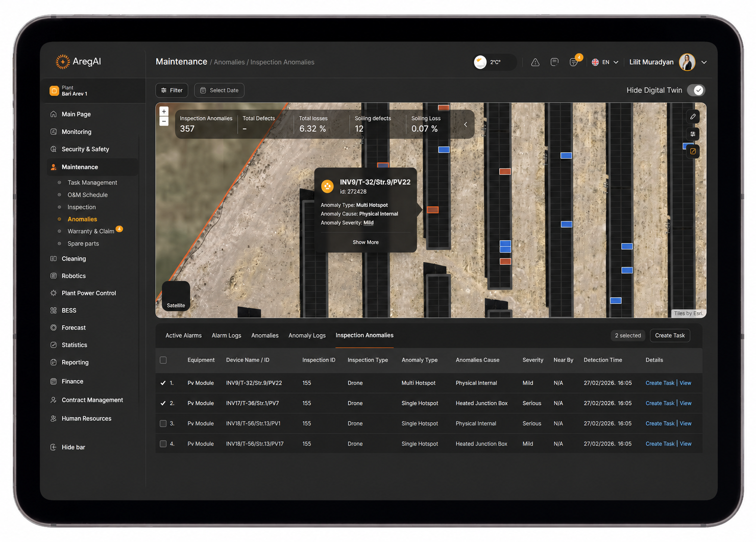Expand the user account menu chevron

click(704, 62)
